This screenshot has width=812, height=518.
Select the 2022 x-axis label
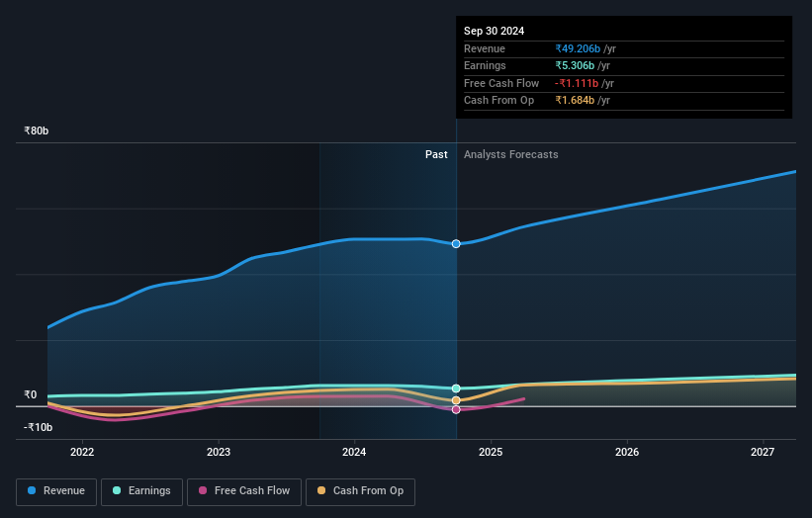pyautogui.click(x=82, y=452)
